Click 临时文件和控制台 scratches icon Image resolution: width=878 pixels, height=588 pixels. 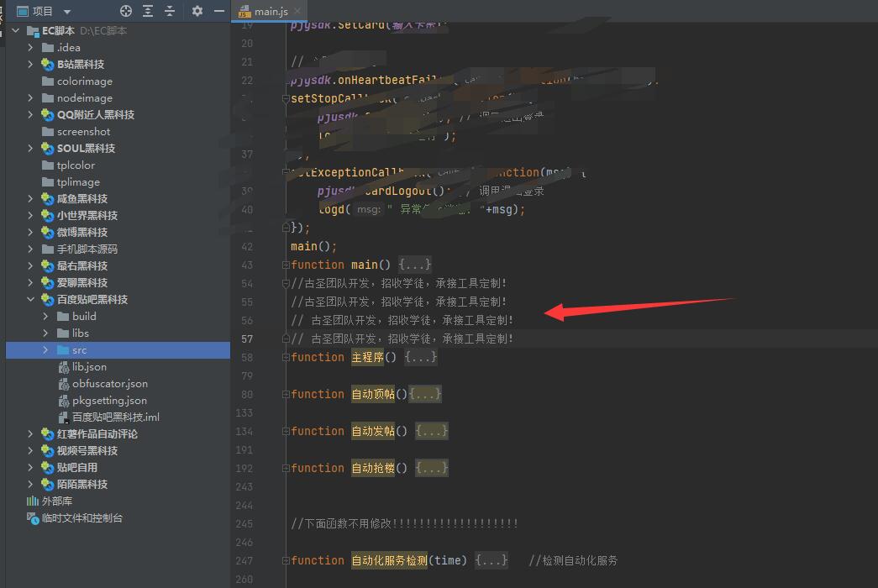(x=33, y=518)
